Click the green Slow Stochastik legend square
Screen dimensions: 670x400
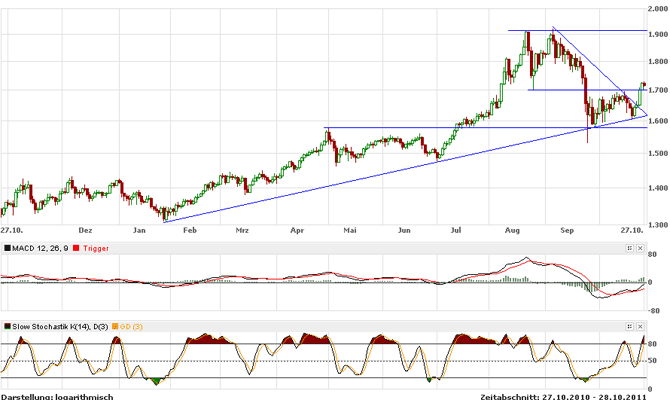point(6,326)
